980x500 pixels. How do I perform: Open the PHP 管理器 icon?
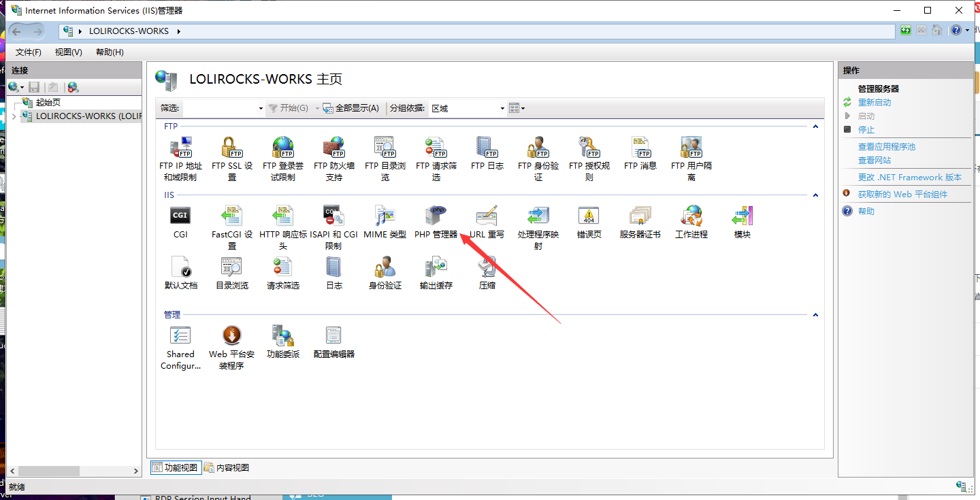coord(436,222)
